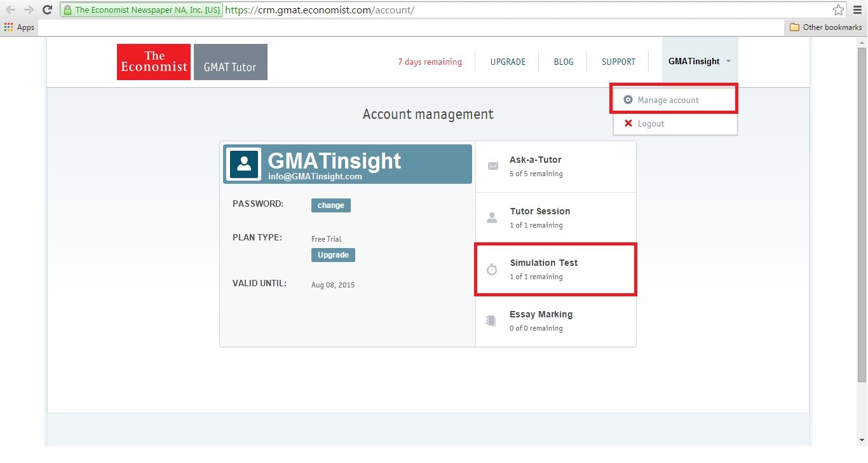Expand the GMATinsight account dropdown

pos(700,62)
